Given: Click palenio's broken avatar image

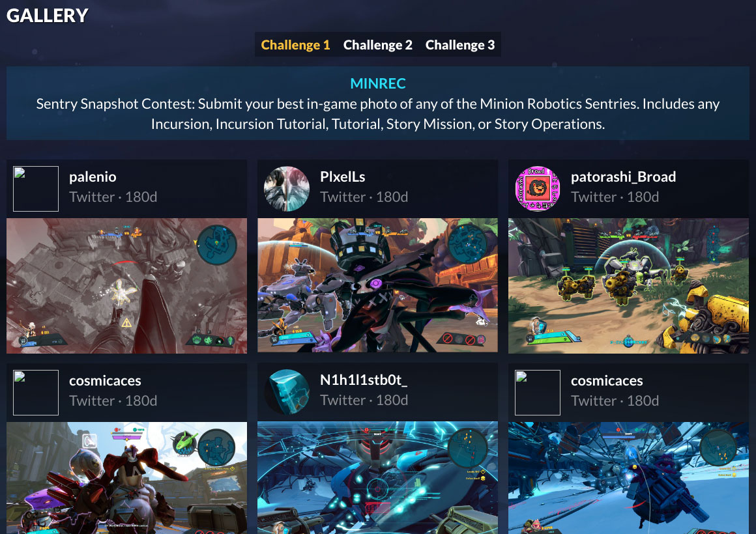Looking at the screenshot, I should tap(36, 189).
